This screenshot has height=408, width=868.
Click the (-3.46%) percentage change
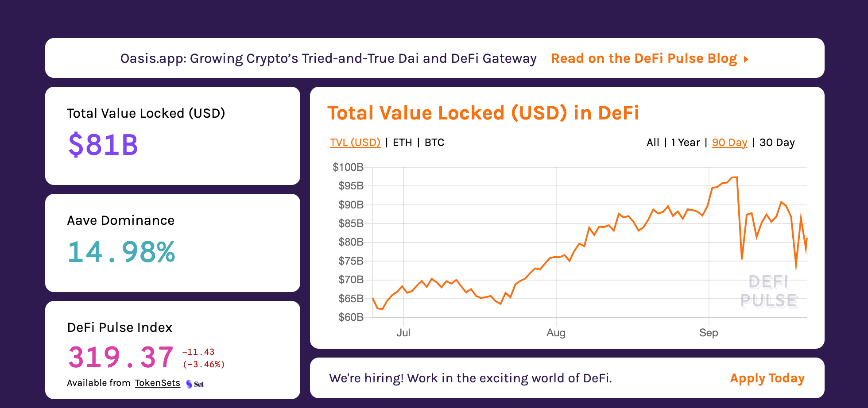point(204,365)
